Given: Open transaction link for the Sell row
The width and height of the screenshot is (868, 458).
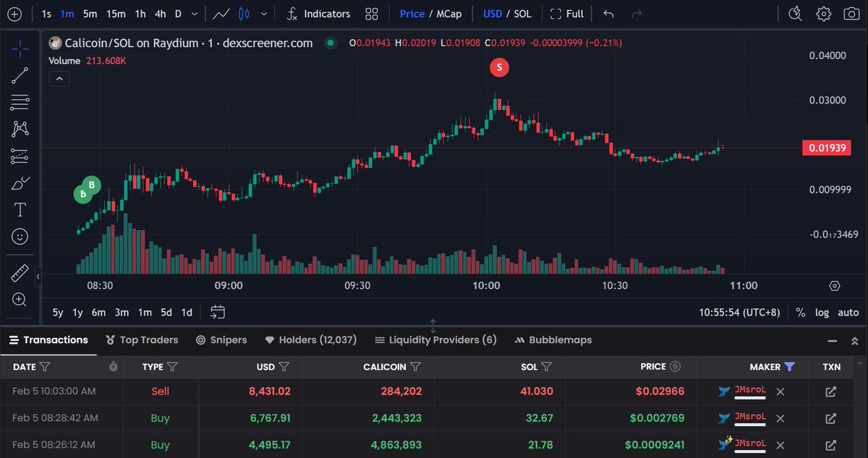Looking at the screenshot, I should coord(831,391).
